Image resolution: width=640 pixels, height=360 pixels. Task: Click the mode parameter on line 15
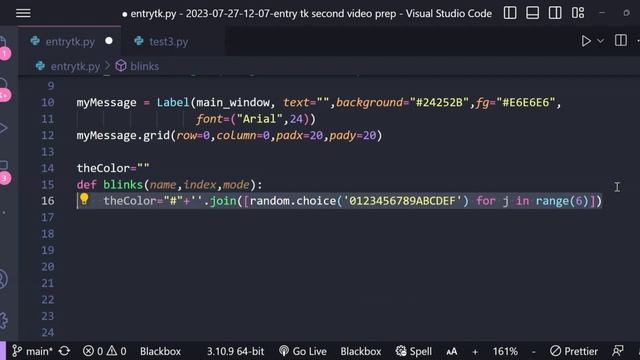point(236,184)
